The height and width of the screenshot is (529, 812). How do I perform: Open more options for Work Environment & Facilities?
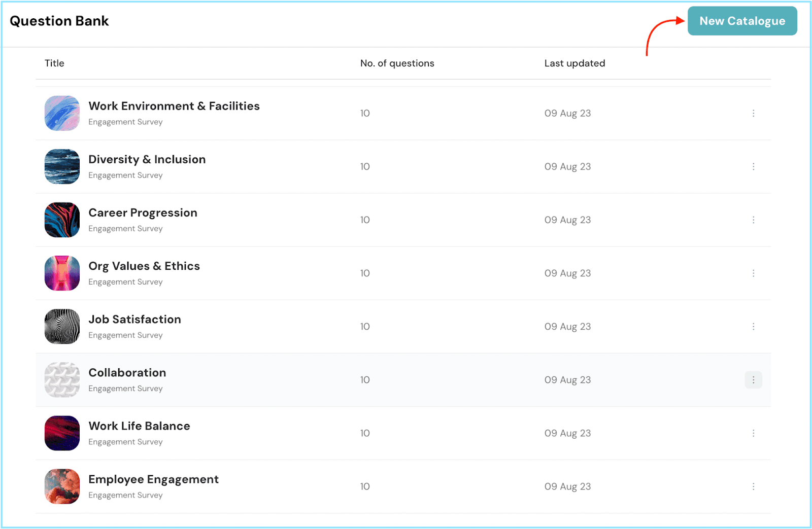pos(753,113)
